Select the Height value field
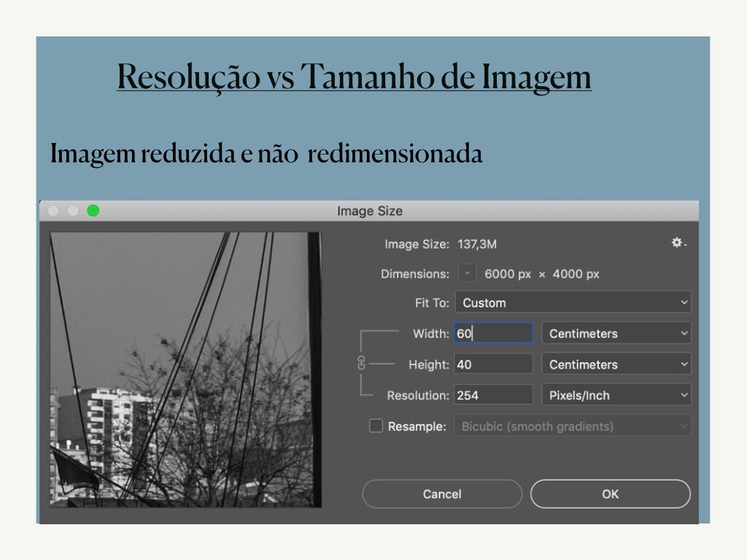Screen dimensions: 747x560 [494, 364]
